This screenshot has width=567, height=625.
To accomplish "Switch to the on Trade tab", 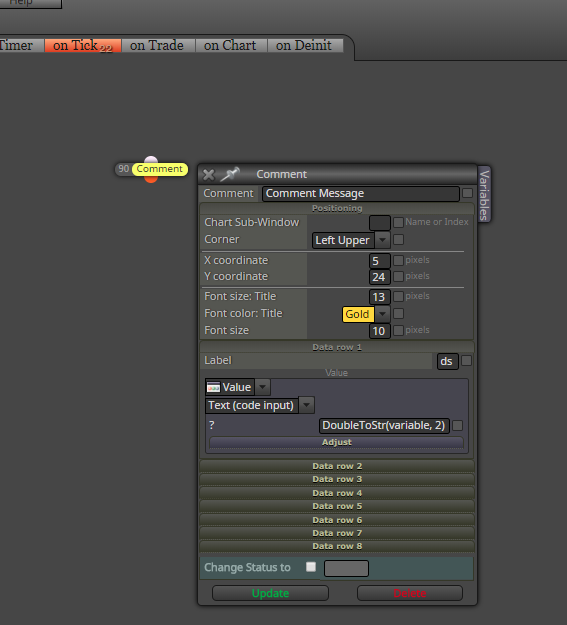I will 157,45.
